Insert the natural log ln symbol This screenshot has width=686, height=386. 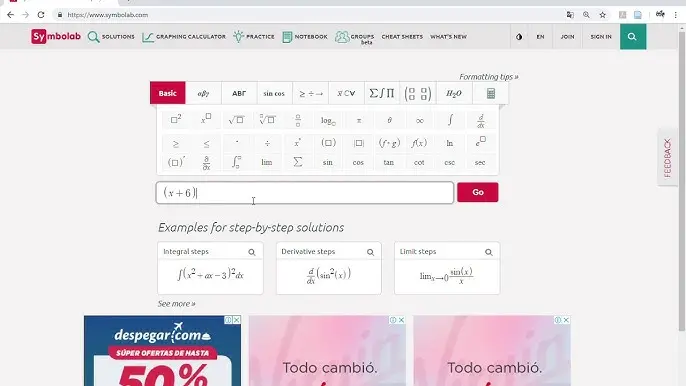pos(450,143)
